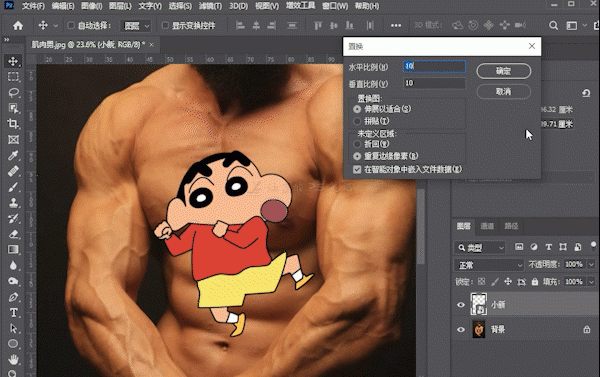Select the Gradient tool

13,250
